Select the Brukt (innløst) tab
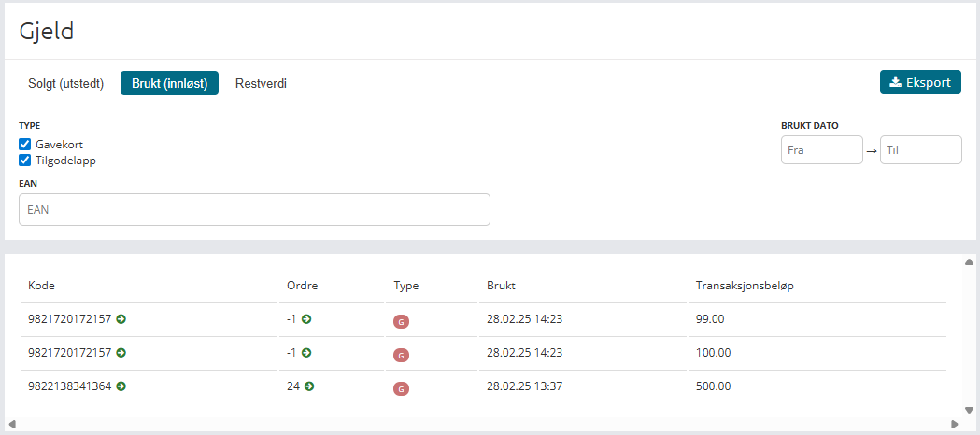Viewport: 980px width, 435px height. point(169,83)
